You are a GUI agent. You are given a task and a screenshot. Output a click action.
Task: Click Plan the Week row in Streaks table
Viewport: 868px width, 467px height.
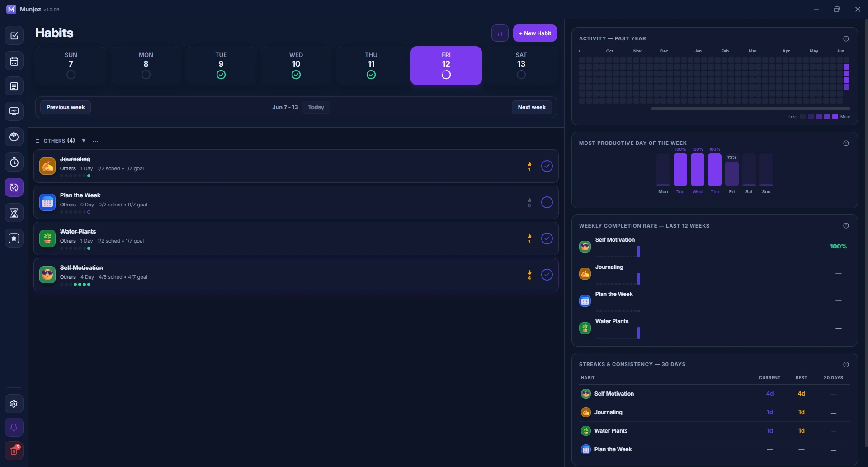coord(715,449)
